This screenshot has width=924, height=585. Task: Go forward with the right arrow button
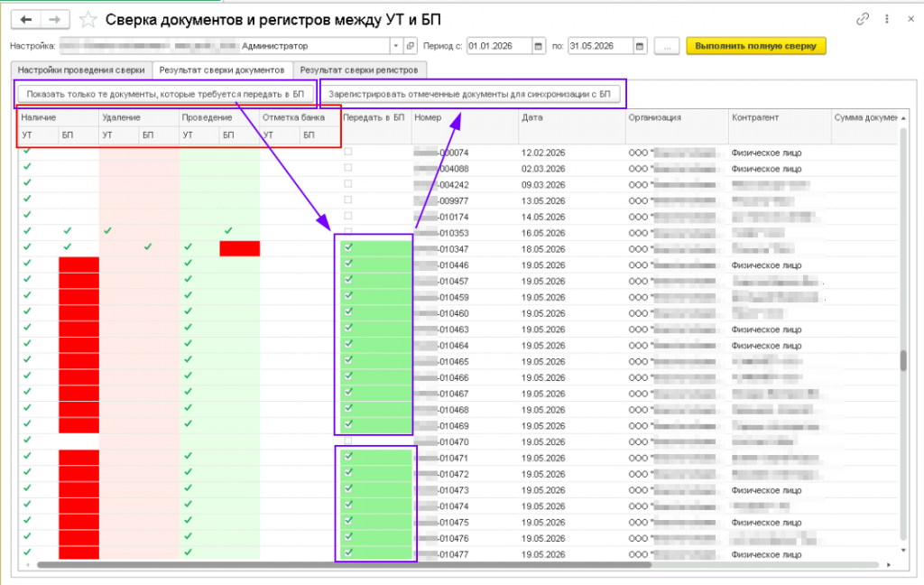(55, 20)
